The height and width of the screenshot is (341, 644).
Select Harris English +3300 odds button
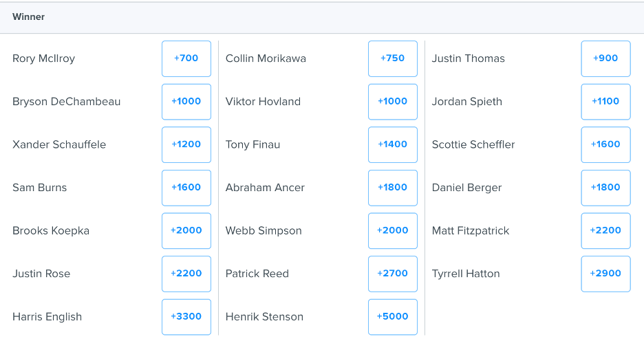[186, 317]
